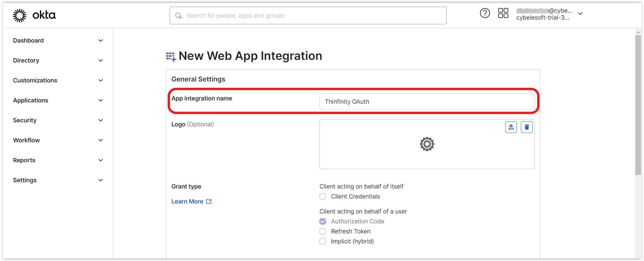Click the external link icon beside Learn More

(x=209, y=201)
